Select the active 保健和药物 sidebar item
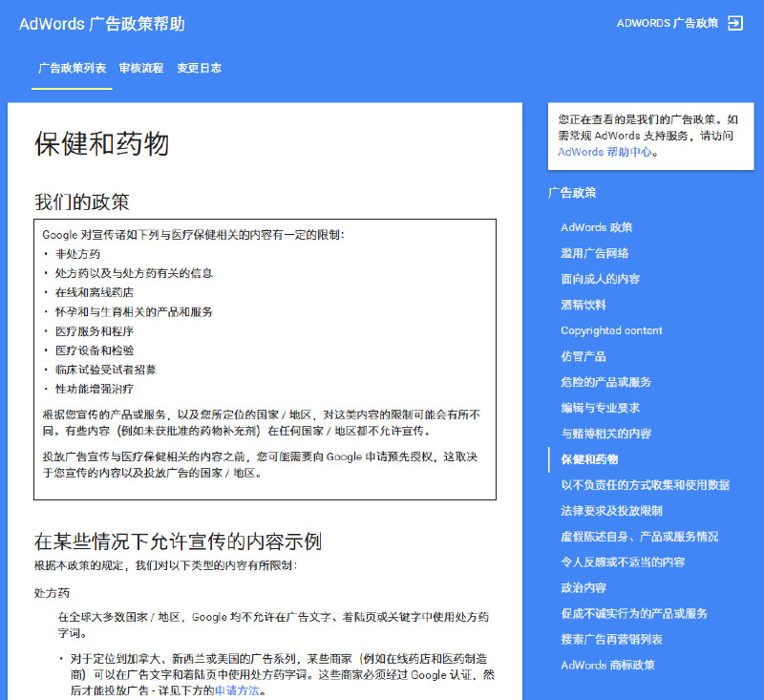Image resolution: width=764 pixels, height=700 pixels. coord(589,460)
